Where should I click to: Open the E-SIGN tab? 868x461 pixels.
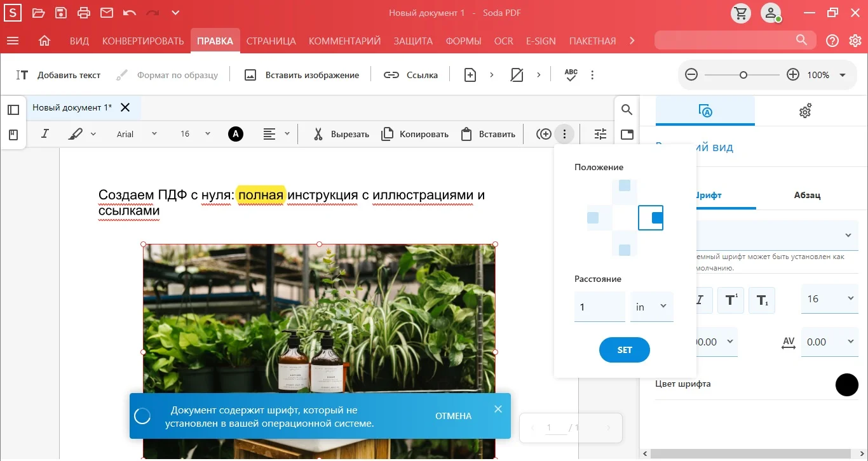tap(541, 41)
